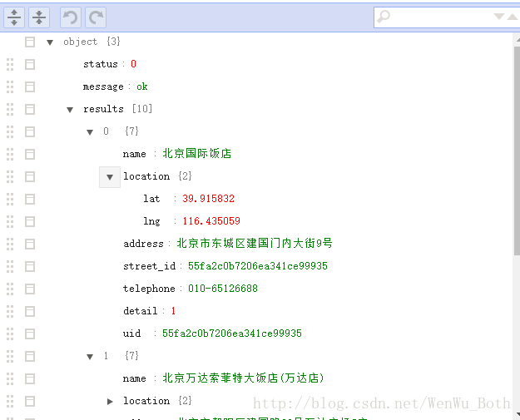Click drag handle of telephone row
This screenshot has height=420, width=520.
(x=10, y=289)
